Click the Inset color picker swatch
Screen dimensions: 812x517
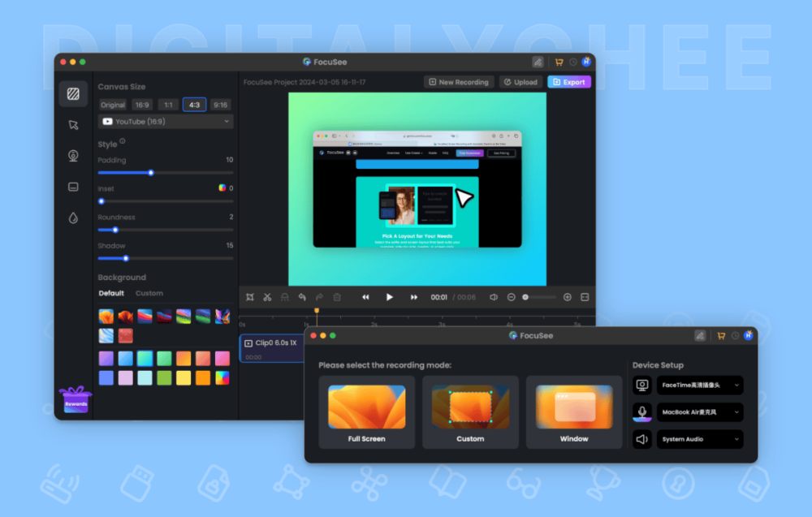pyautogui.click(x=222, y=187)
